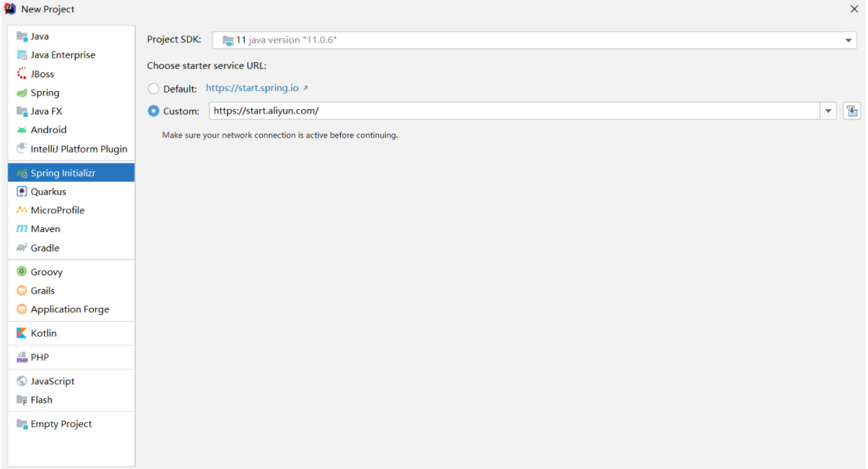Click the Quarkus icon

pyautogui.click(x=22, y=192)
